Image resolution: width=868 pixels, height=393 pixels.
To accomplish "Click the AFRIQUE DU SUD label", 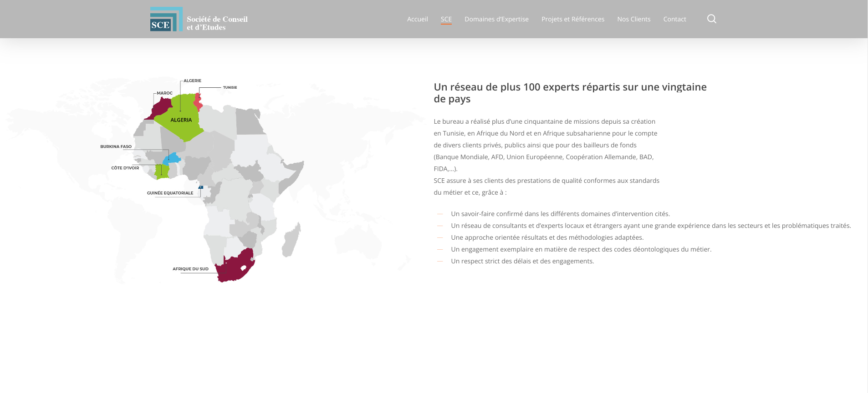I will [190, 269].
